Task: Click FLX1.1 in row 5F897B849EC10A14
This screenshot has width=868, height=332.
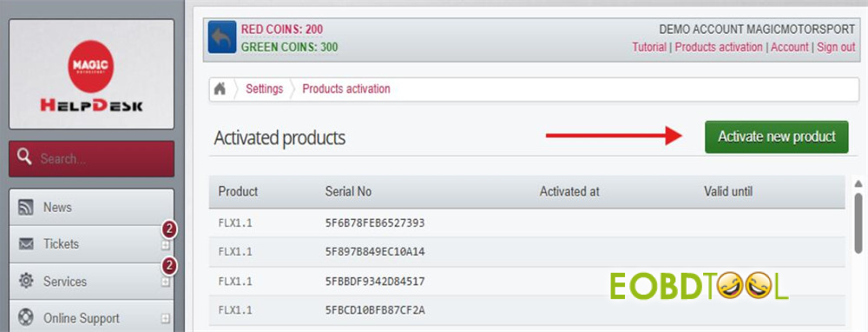Action: (235, 252)
